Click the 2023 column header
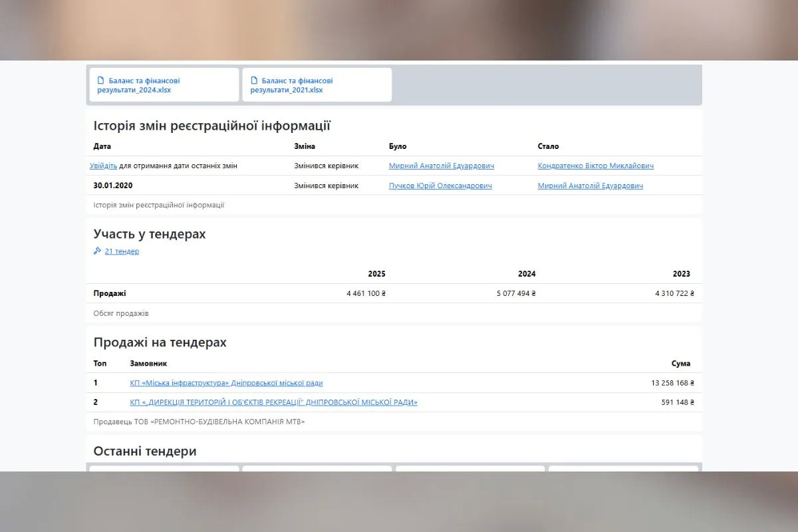Image resolution: width=798 pixels, height=532 pixels. pos(682,274)
